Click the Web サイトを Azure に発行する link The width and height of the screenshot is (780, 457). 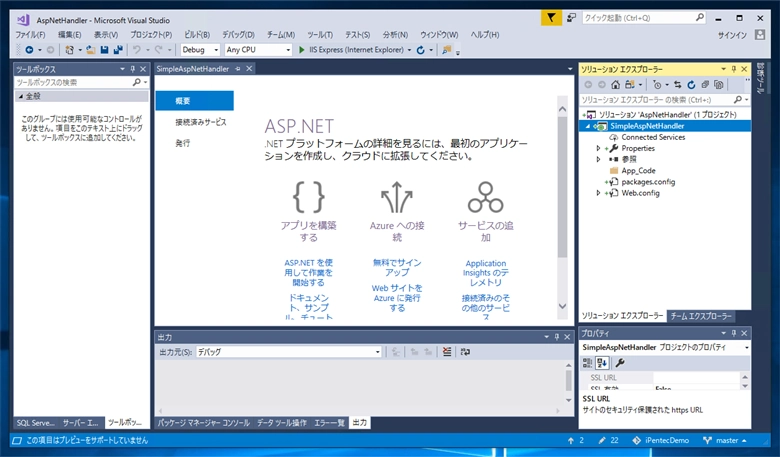click(397, 298)
